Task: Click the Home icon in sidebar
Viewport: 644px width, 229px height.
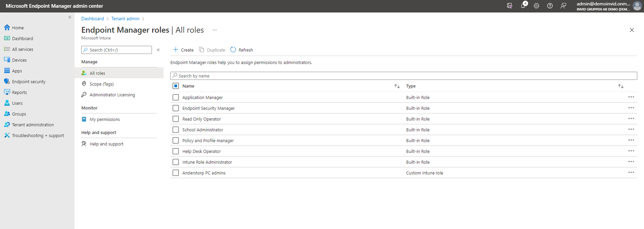Action: pyautogui.click(x=7, y=28)
